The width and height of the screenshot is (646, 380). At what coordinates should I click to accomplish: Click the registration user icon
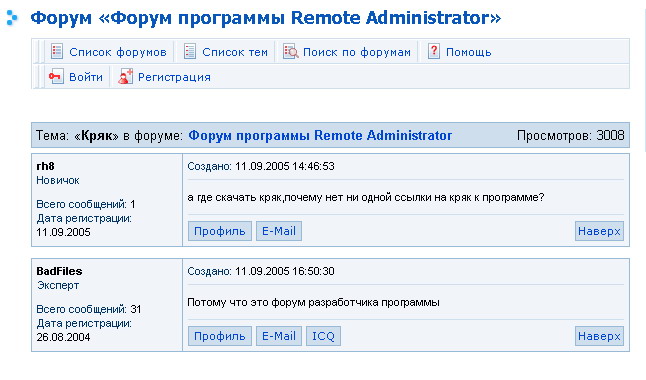coord(125,77)
